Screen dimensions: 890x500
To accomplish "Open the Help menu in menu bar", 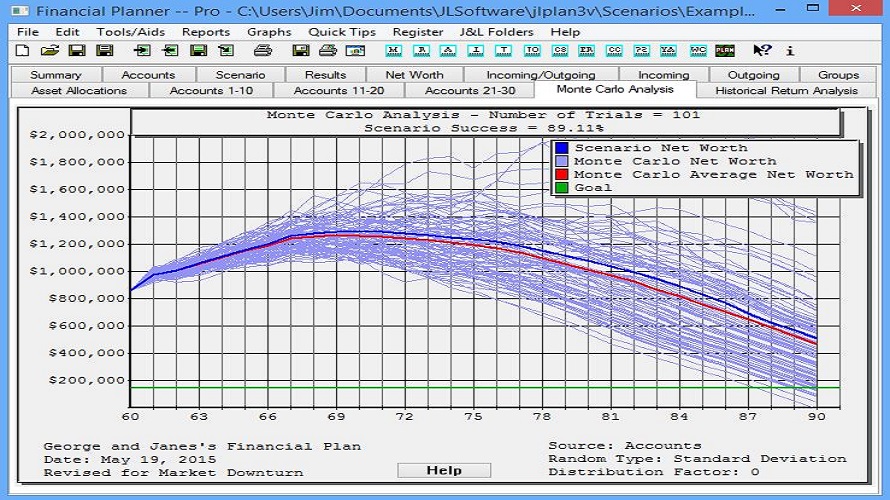I will click(565, 32).
